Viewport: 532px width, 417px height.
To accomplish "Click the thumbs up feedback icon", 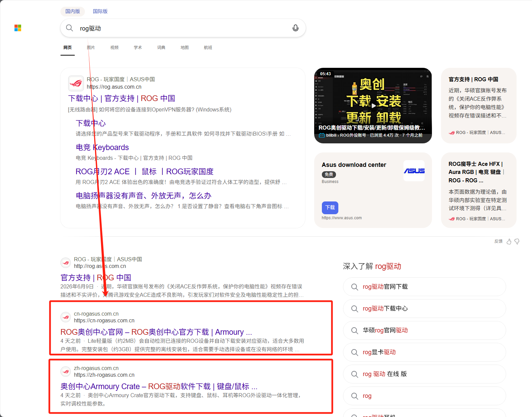I will pos(509,241).
